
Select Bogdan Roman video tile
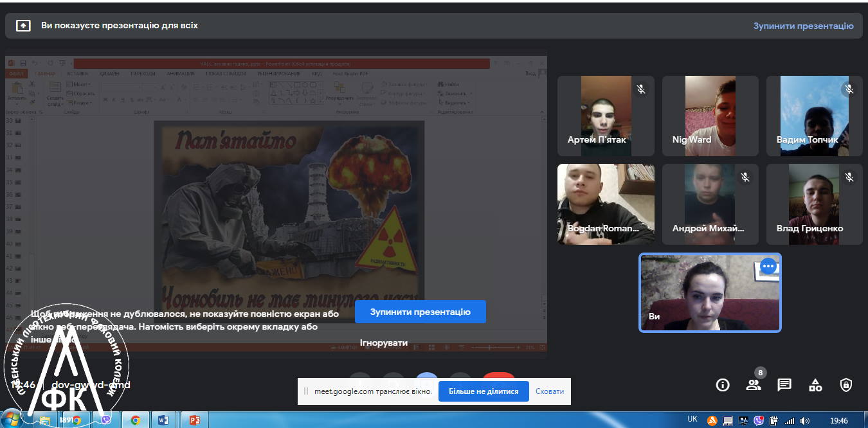pyautogui.click(x=606, y=204)
